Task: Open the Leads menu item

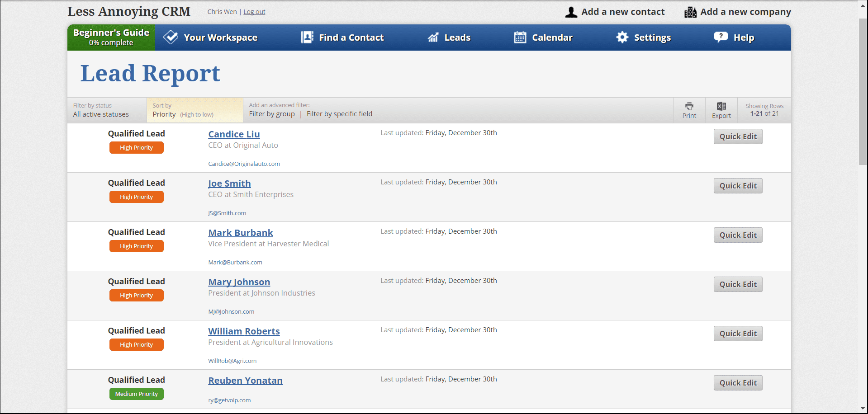Action: (457, 38)
